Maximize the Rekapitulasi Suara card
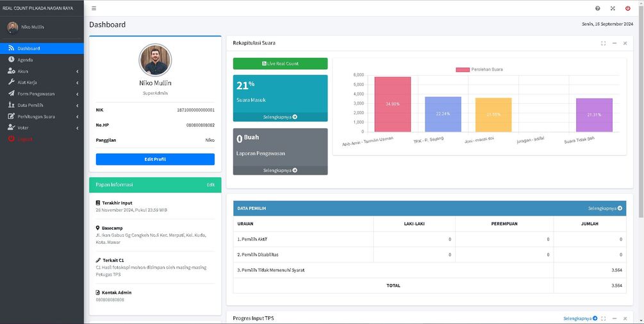The image size is (644, 324). 604,43
